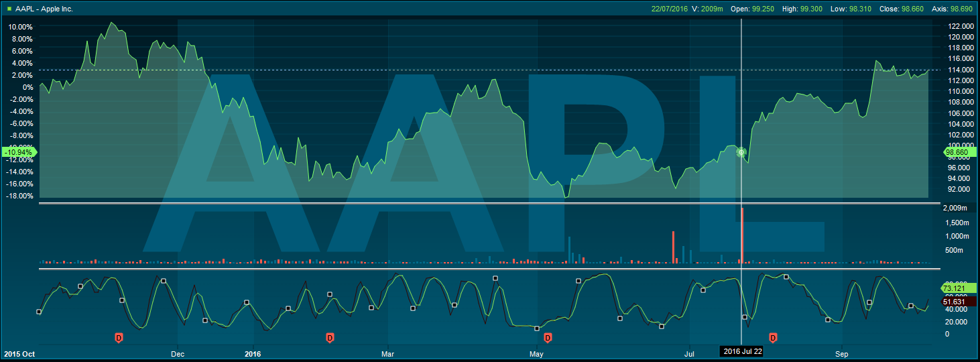Select the '2016 Jul 22' date label
980x362 pixels.
tap(741, 351)
